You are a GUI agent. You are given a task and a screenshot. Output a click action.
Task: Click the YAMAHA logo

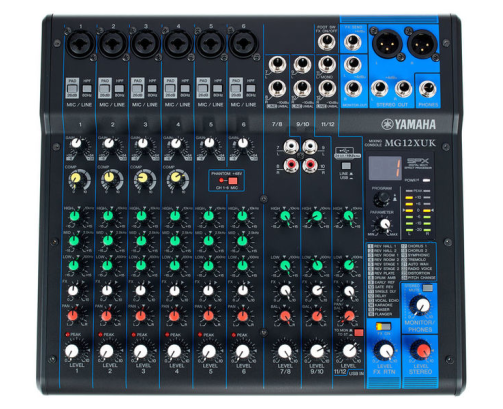409,124
